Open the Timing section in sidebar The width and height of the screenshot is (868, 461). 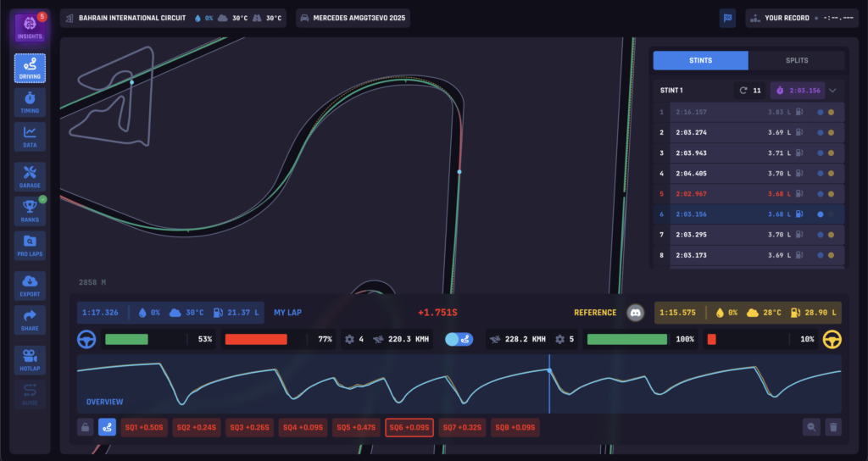pos(30,103)
